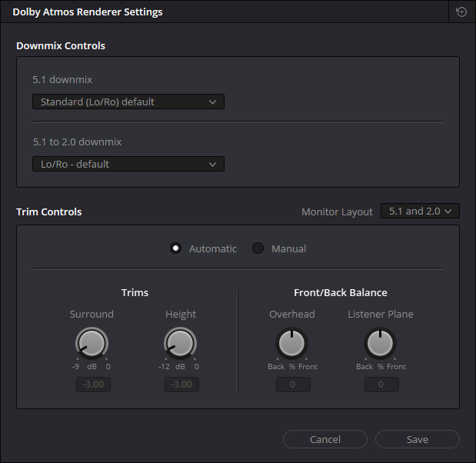The height and width of the screenshot is (463, 476).
Task: Click the Height dB value field
Action: pyautogui.click(x=181, y=384)
